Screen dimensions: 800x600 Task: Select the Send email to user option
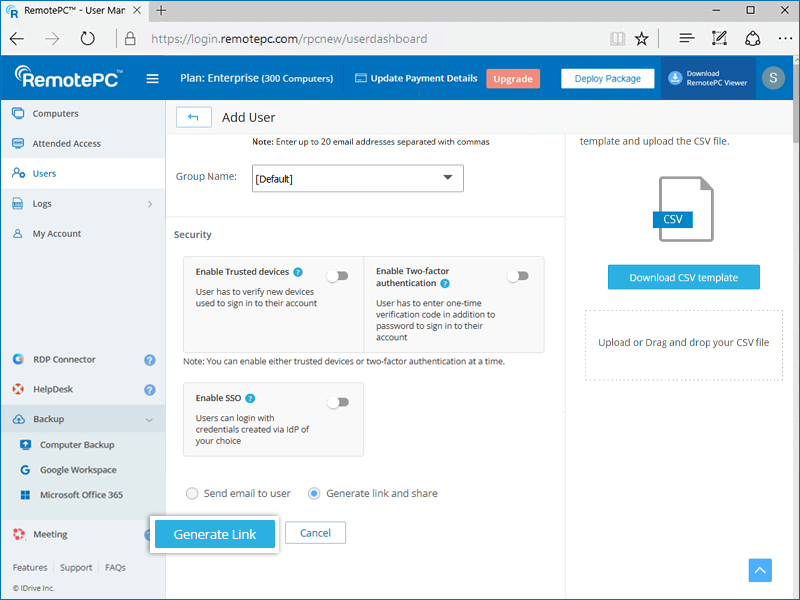[192, 493]
